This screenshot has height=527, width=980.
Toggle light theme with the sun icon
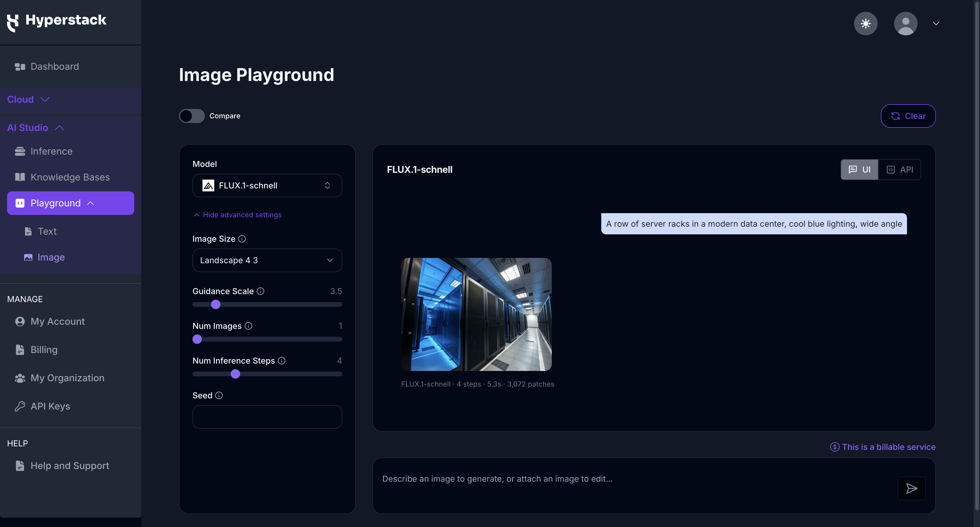coord(866,24)
